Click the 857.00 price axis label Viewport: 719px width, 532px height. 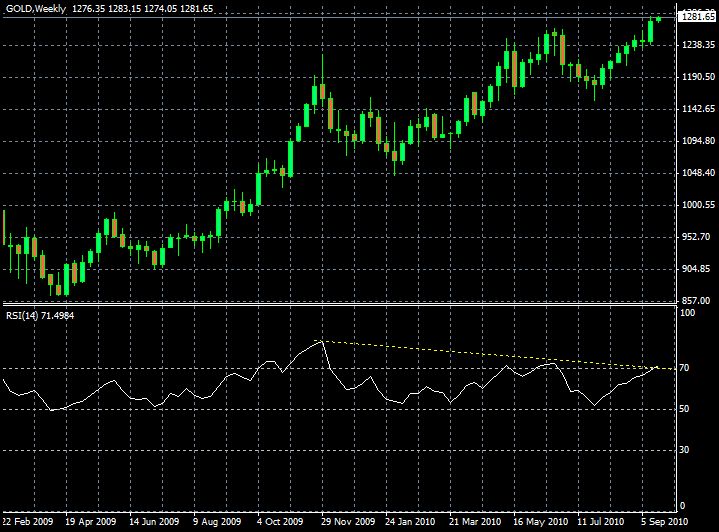(x=693, y=301)
